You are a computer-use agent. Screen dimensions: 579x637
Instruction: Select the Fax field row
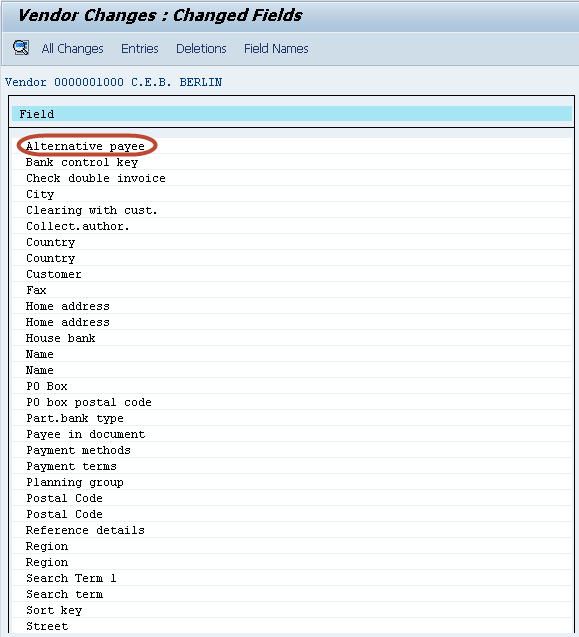pyautogui.click(x=292, y=290)
